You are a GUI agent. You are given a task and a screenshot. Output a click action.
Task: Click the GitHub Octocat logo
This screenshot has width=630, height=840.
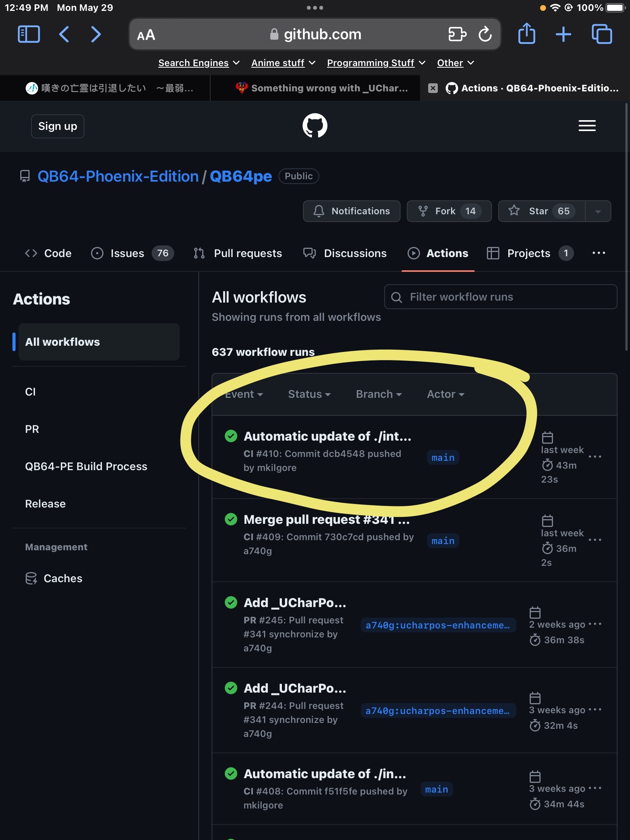(x=315, y=126)
